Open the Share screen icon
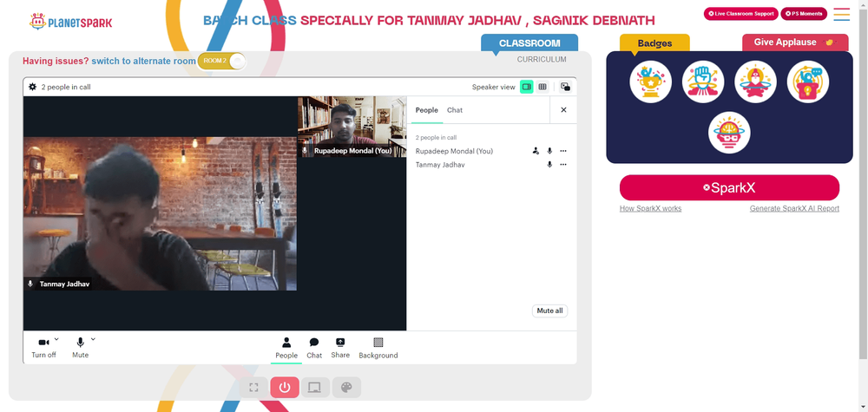 click(340, 348)
